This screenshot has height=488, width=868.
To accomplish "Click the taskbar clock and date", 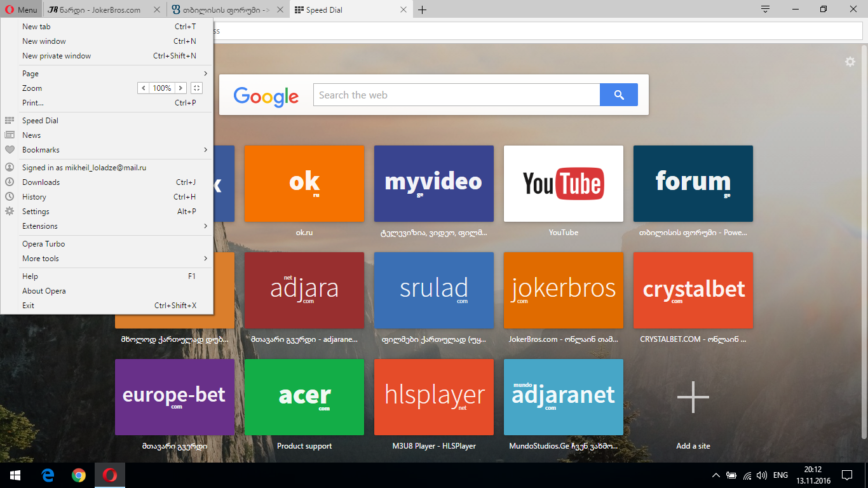I will (813, 475).
